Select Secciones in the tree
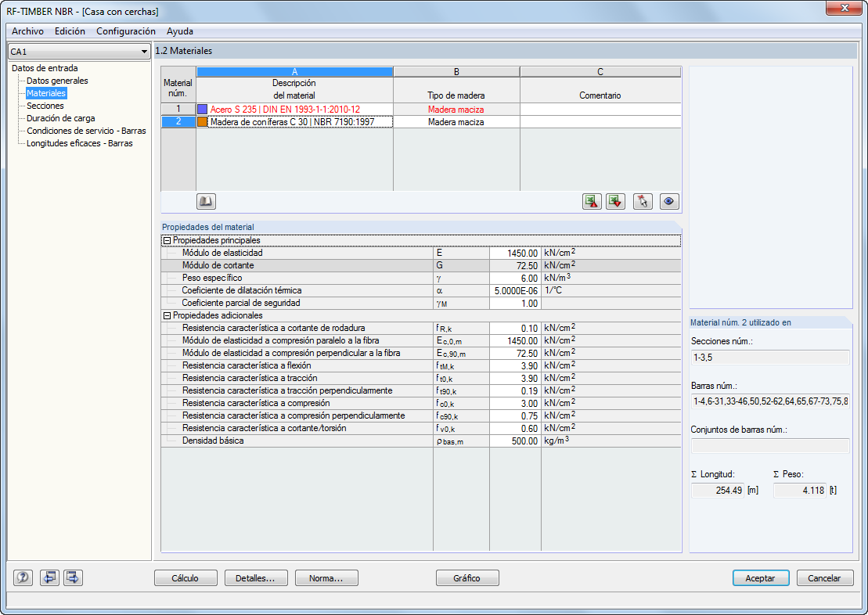 click(x=45, y=106)
